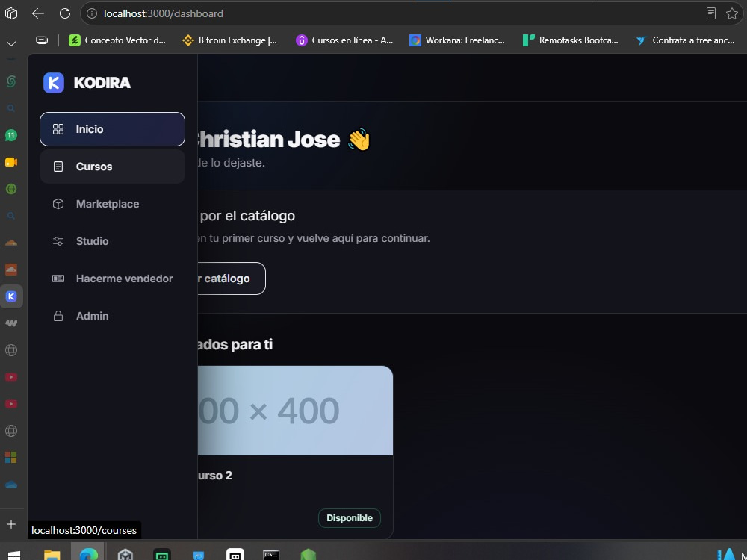Open Inicio in the sidebar
Screen dimensions: 747x560
pos(113,129)
